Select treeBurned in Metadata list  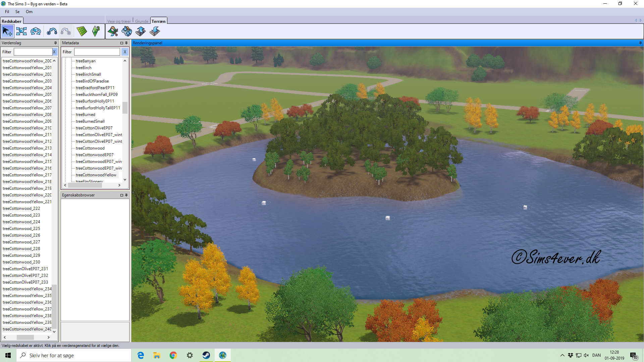pos(86,115)
